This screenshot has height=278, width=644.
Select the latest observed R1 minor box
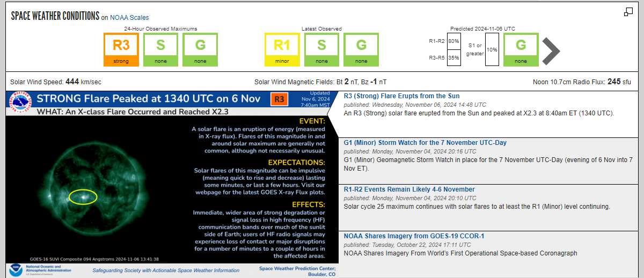(x=282, y=49)
